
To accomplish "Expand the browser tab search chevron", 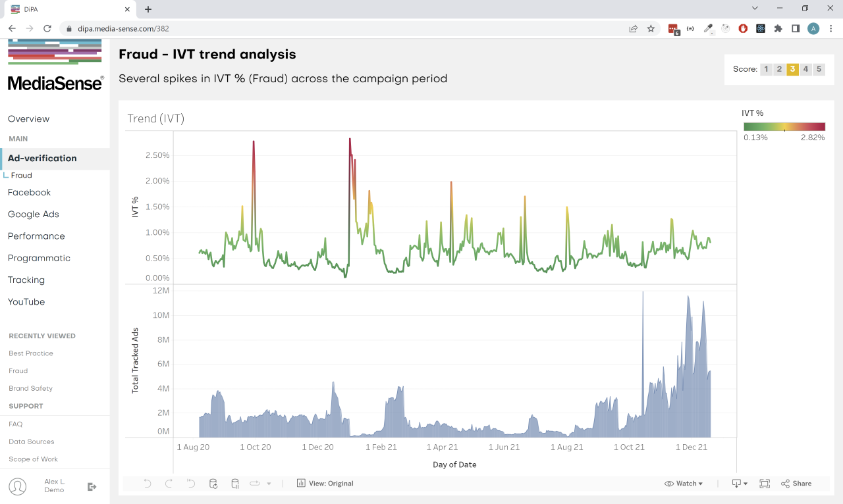I will pos(754,9).
